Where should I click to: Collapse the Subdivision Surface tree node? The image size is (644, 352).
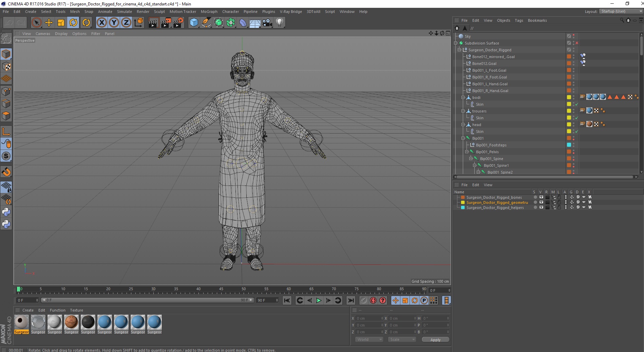click(456, 43)
